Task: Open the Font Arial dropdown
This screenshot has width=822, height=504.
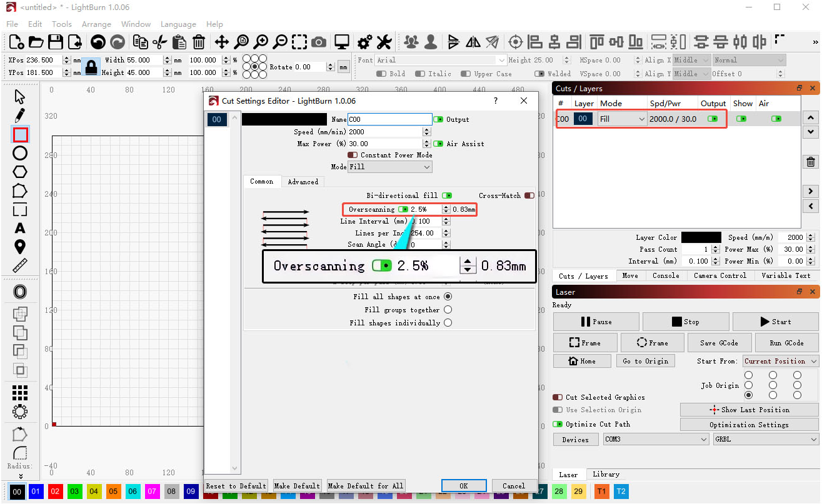Action: click(x=441, y=60)
